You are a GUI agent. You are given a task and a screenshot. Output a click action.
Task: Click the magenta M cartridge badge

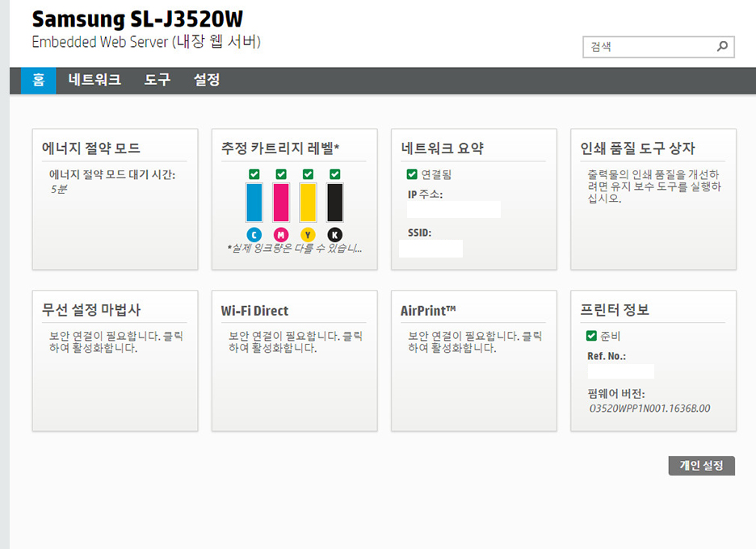[281, 235]
